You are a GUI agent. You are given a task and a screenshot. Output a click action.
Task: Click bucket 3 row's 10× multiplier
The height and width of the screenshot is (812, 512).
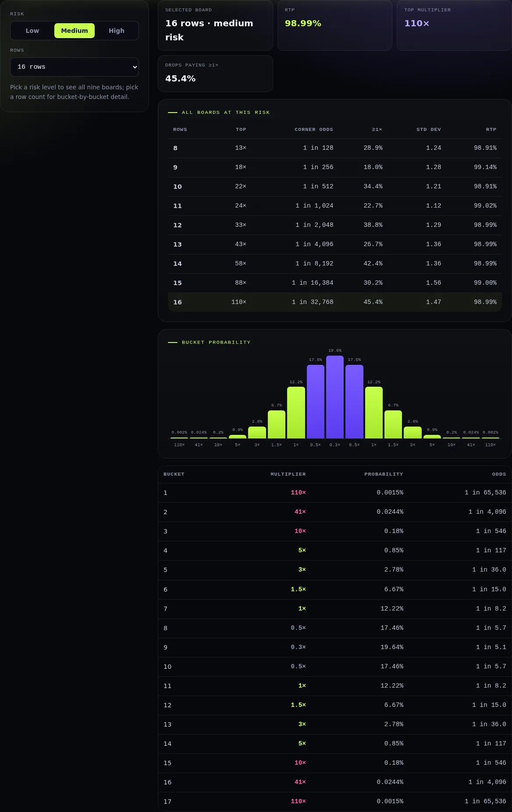pyautogui.click(x=300, y=531)
